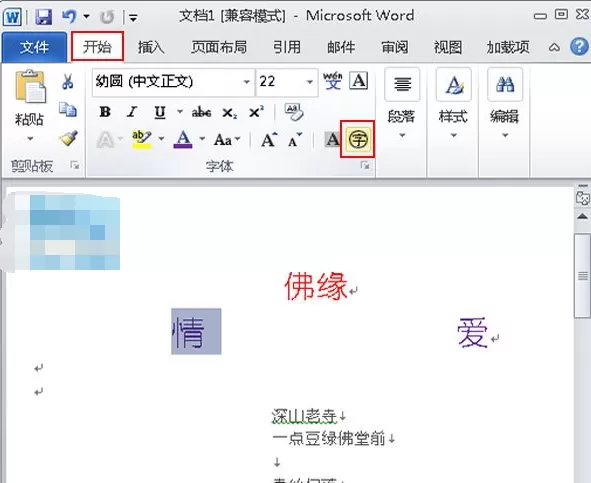Toggle Character Shading (gray A) icon
The image size is (591, 483).
point(332,140)
